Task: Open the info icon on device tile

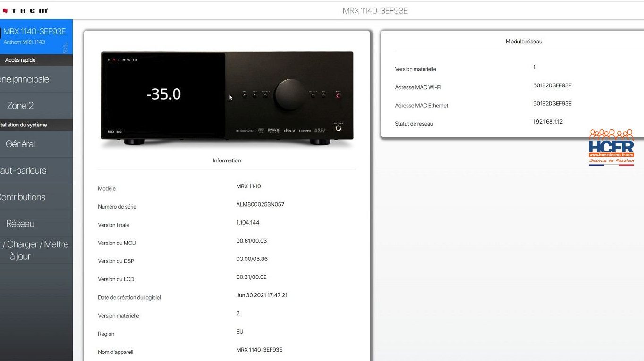Action: [x=66, y=47]
